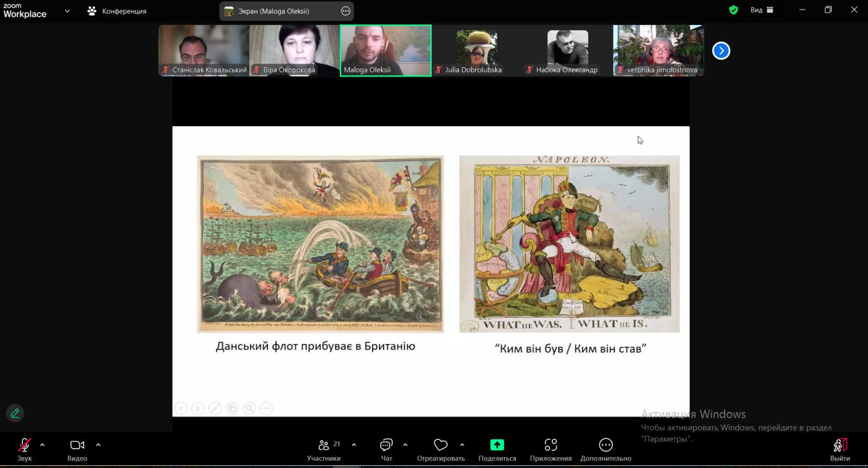This screenshot has height=468, width=868.
Task: Click the "WHAT HE WAS." label
Action: [522, 324]
